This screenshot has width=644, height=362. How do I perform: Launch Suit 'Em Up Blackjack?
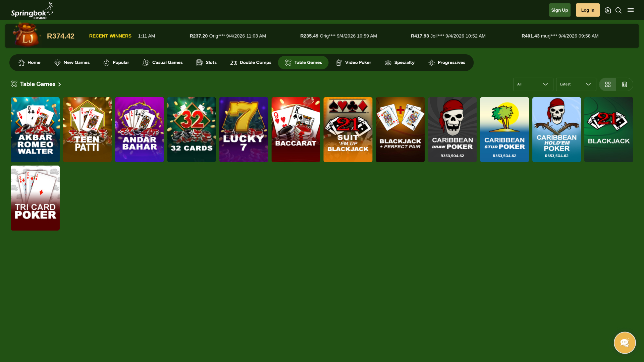click(348, 130)
